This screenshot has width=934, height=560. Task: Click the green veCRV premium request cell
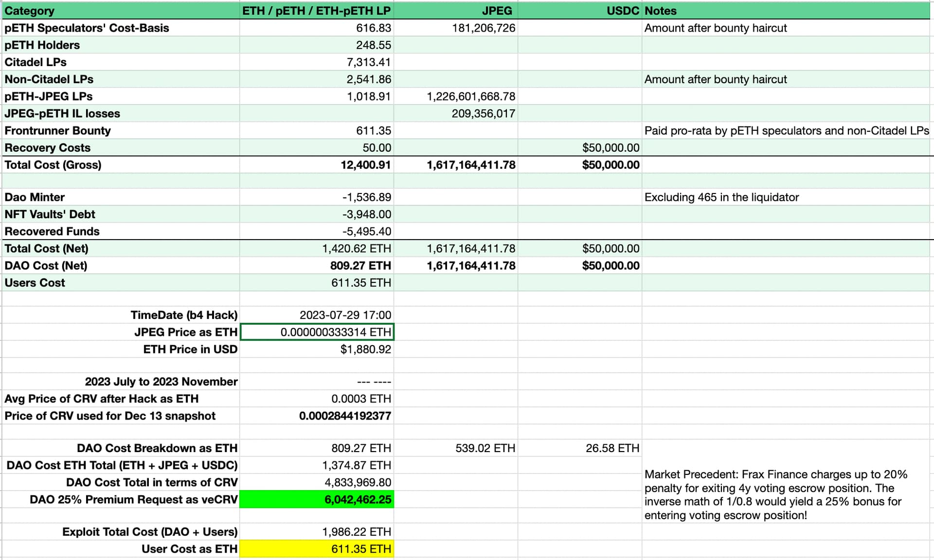317,500
